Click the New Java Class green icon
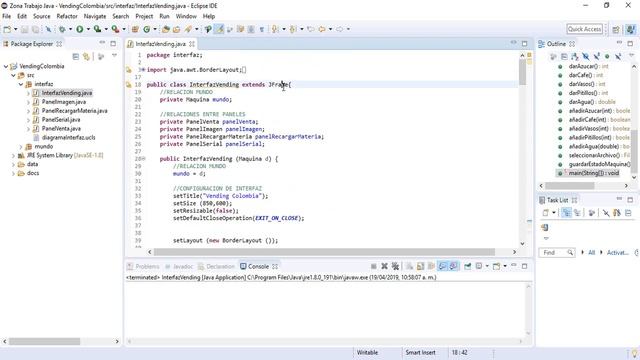Screen dimensions: 640x360 pos(147,29)
